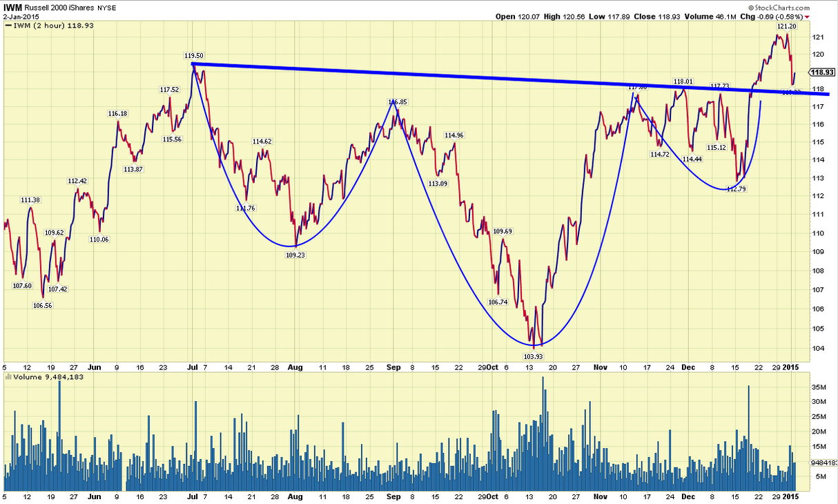
Task: Click the 118.01 price label
Action: (683, 81)
